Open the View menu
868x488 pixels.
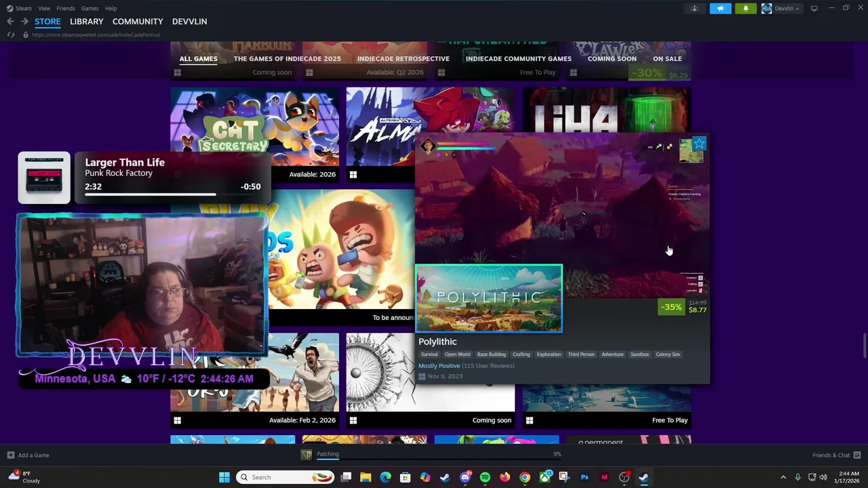44,8
